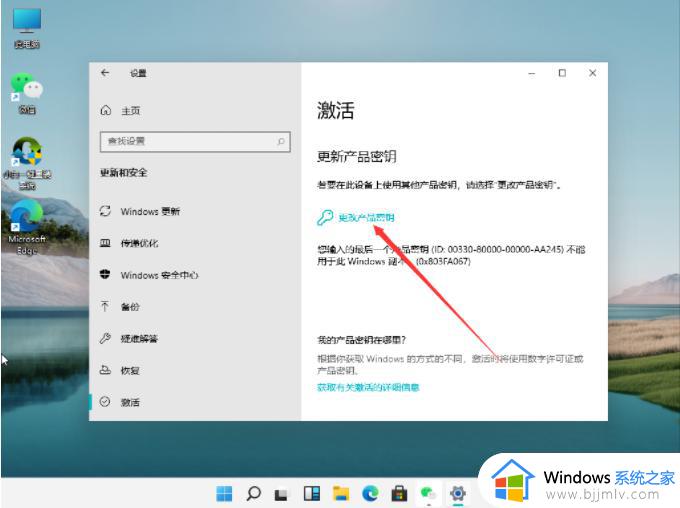Select This PC desktop icon
This screenshot has height=508, width=680.
(27, 28)
